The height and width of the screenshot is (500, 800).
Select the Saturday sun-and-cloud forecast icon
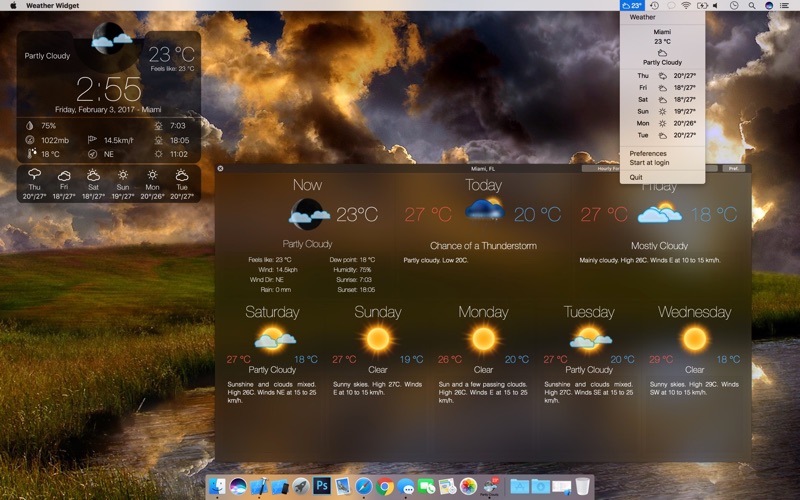click(273, 340)
